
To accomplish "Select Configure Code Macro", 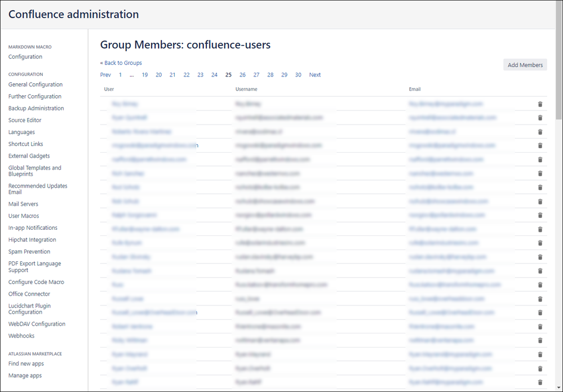I will click(x=36, y=282).
